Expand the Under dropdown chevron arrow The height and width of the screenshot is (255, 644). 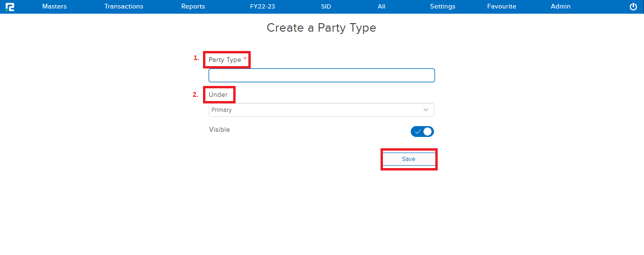426,110
